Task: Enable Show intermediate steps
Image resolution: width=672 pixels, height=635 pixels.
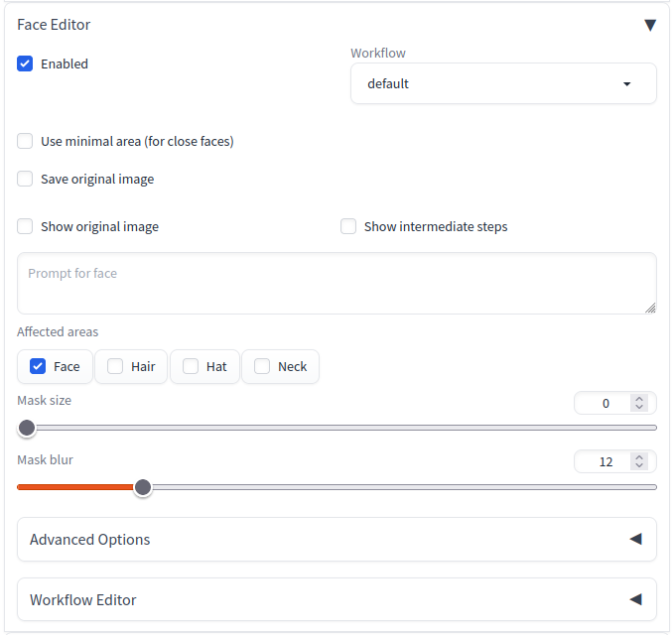Action: click(348, 226)
